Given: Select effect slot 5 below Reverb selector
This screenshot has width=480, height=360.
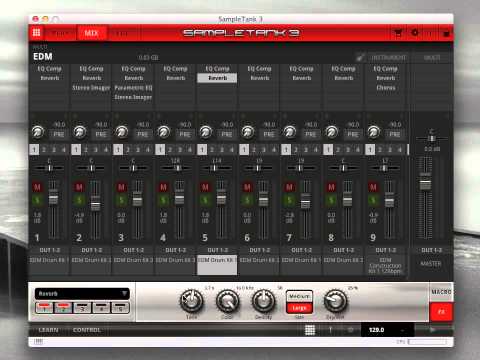Looking at the screenshot, I should [120, 307].
